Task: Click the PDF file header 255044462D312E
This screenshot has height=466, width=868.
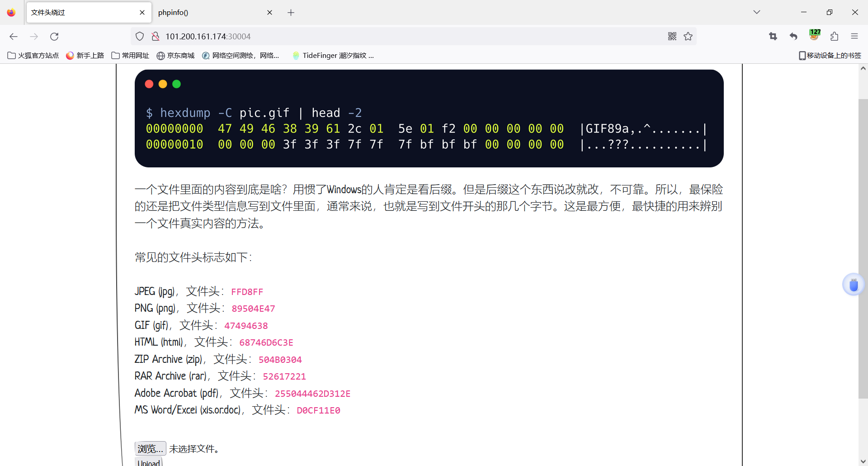Action: [x=313, y=394]
